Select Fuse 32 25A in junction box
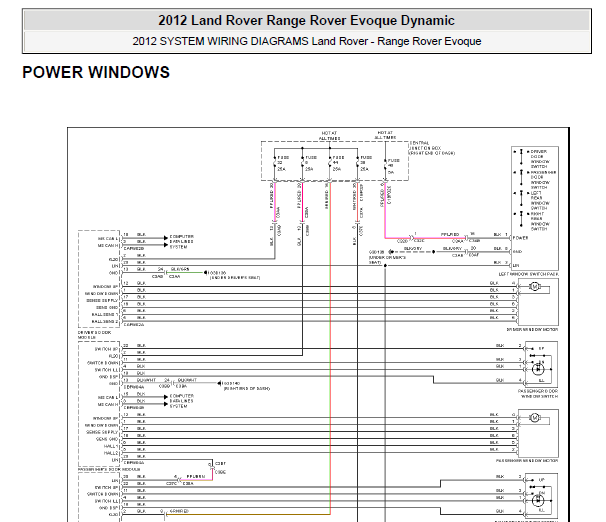 pyautogui.click(x=281, y=163)
